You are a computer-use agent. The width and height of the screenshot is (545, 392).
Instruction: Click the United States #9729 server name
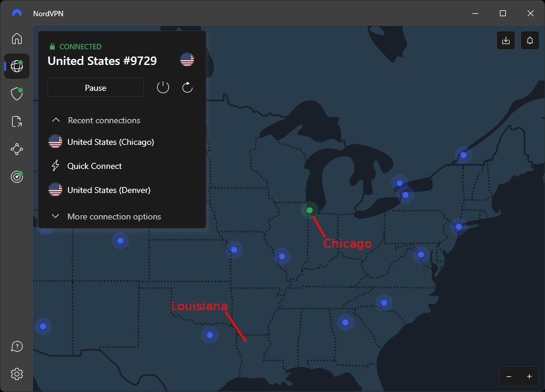(102, 61)
